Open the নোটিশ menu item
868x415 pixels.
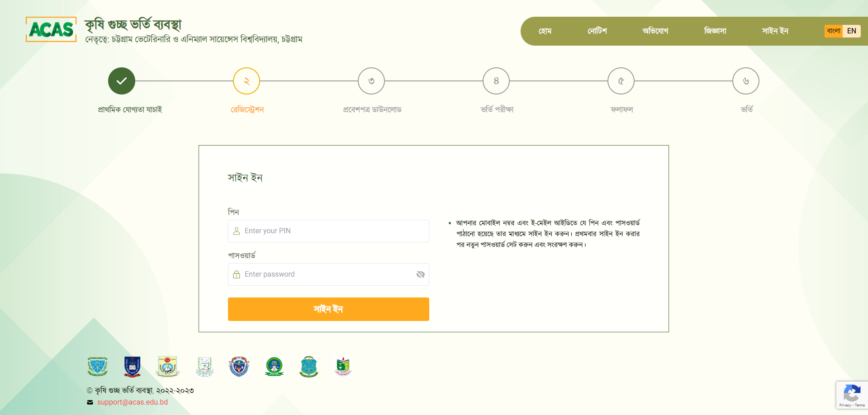point(597,31)
